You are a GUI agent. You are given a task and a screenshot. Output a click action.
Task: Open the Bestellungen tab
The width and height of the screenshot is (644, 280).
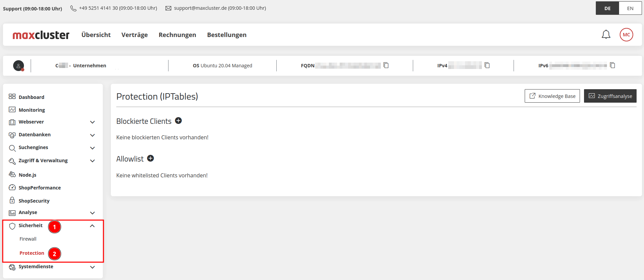tap(227, 35)
